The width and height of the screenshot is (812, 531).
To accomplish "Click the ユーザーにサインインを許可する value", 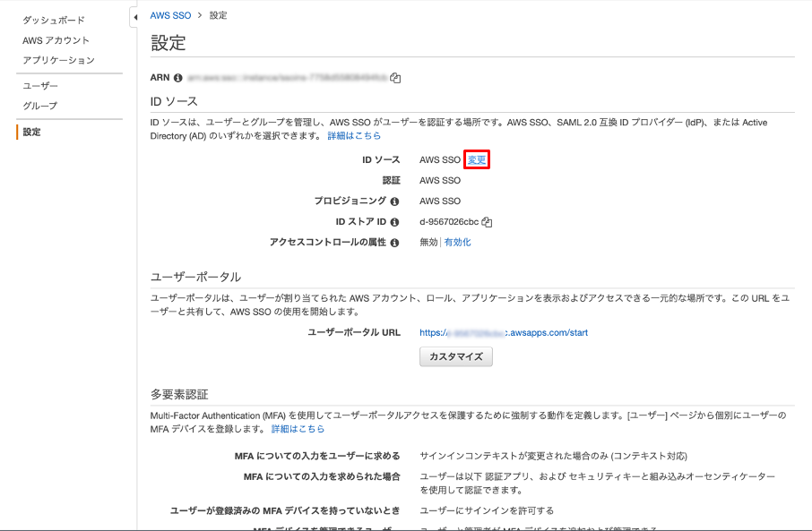I will [x=487, y=510].
